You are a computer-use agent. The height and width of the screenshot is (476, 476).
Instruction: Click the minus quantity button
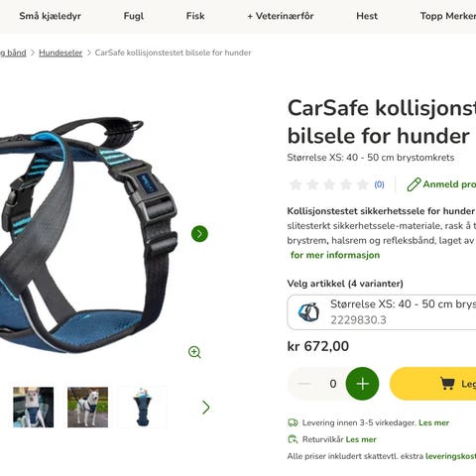click(303, 384)
